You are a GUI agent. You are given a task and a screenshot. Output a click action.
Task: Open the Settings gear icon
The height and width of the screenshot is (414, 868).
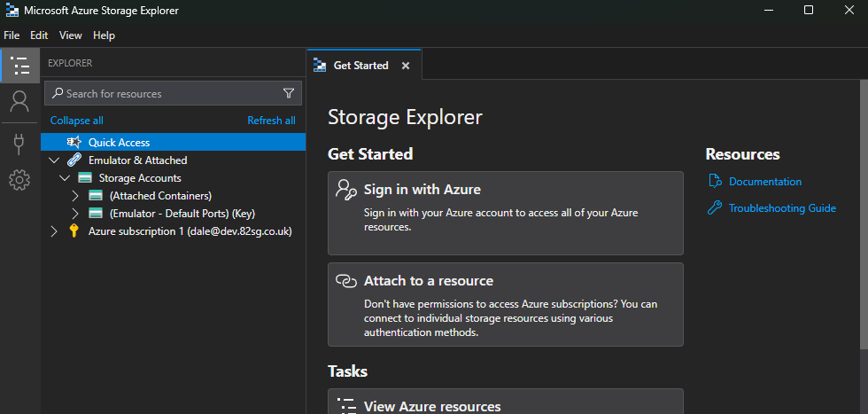pyautogui.click(x=19, y=180)
